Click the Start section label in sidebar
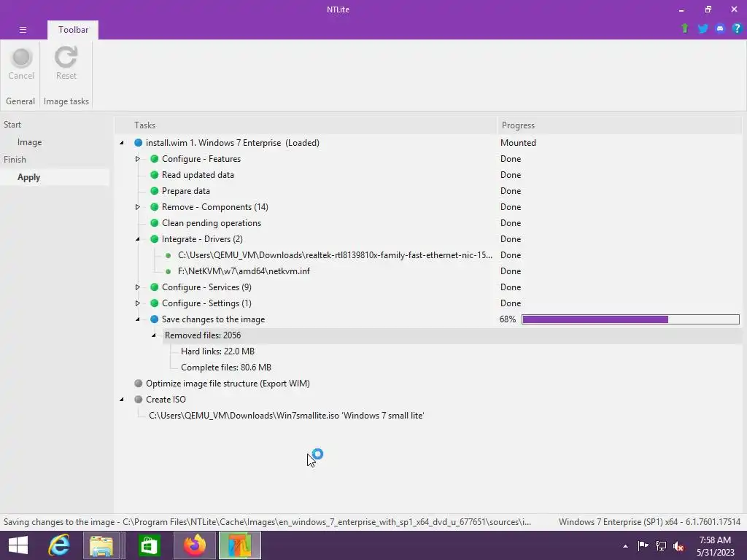This screenshot has height=560, width=747. point(12,124)
